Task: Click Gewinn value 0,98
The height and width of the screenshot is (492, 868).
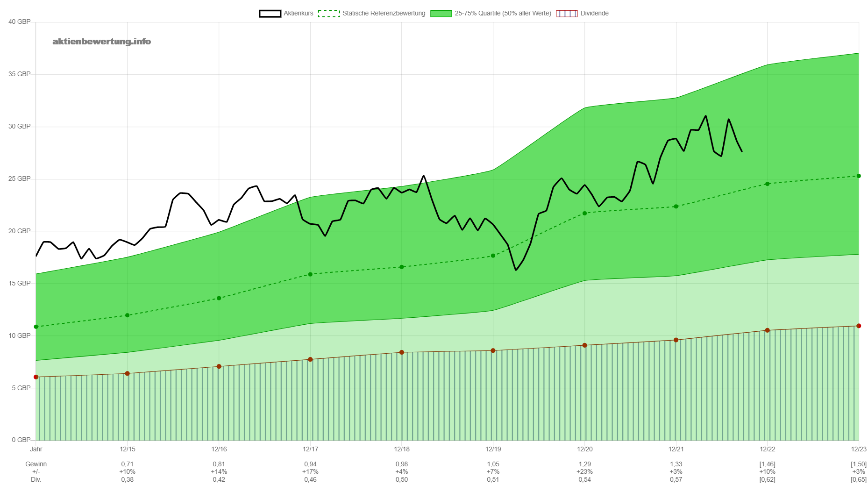Action: click(x=402, y=464)
